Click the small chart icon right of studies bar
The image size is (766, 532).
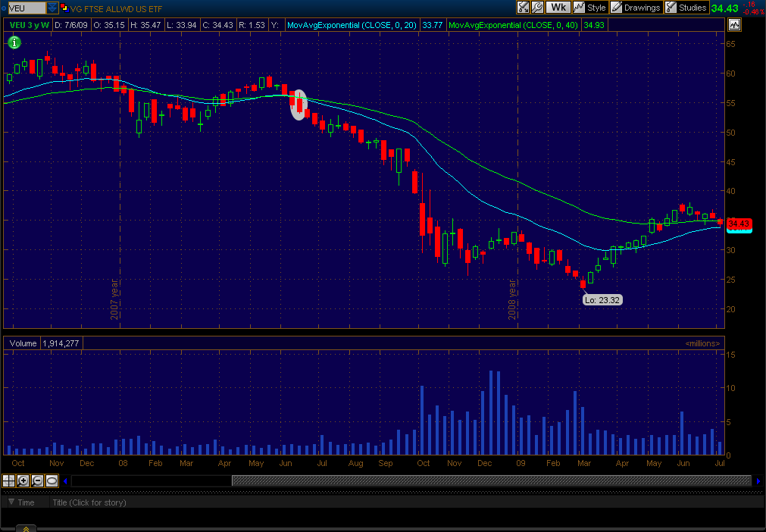[x=733, y=24]
